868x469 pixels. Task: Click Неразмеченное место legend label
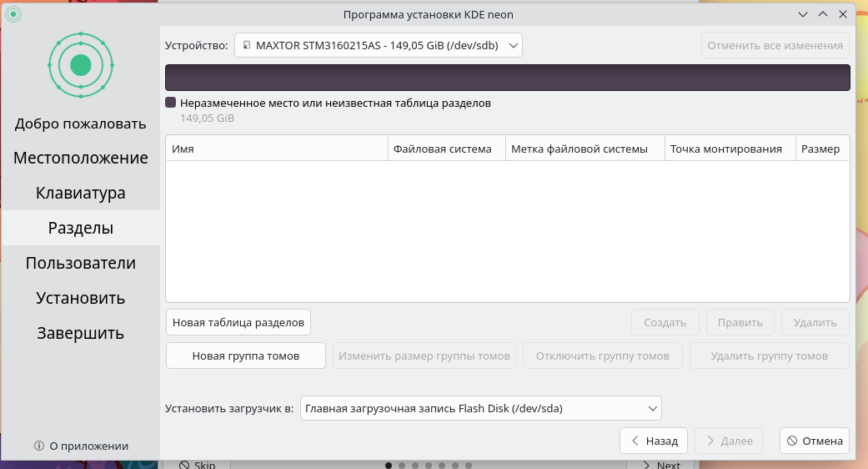335,103
